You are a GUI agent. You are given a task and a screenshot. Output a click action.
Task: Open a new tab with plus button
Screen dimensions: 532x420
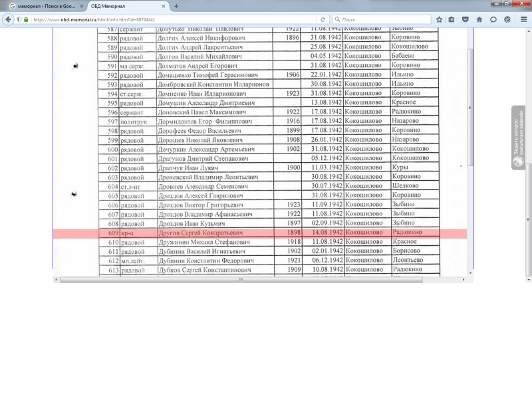click(x=176, y=5)
